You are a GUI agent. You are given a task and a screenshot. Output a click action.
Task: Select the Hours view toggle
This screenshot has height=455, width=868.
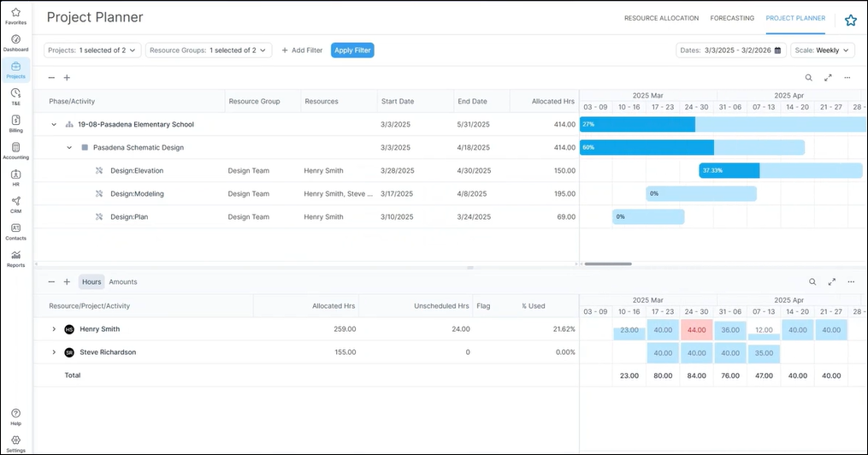click(x=92, y=281)
